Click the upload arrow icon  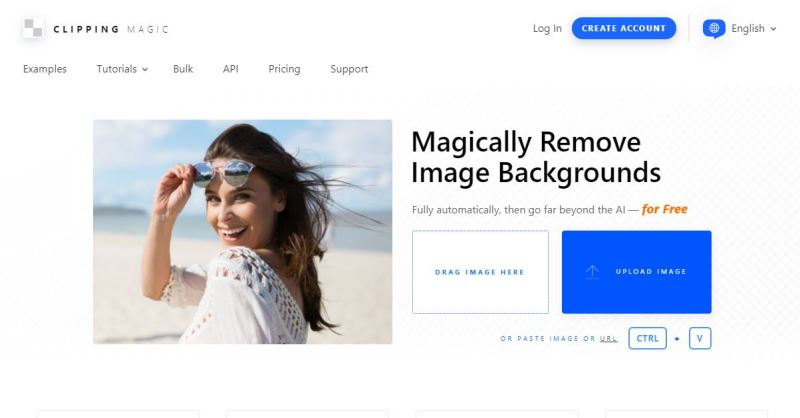tap(592, 272)
